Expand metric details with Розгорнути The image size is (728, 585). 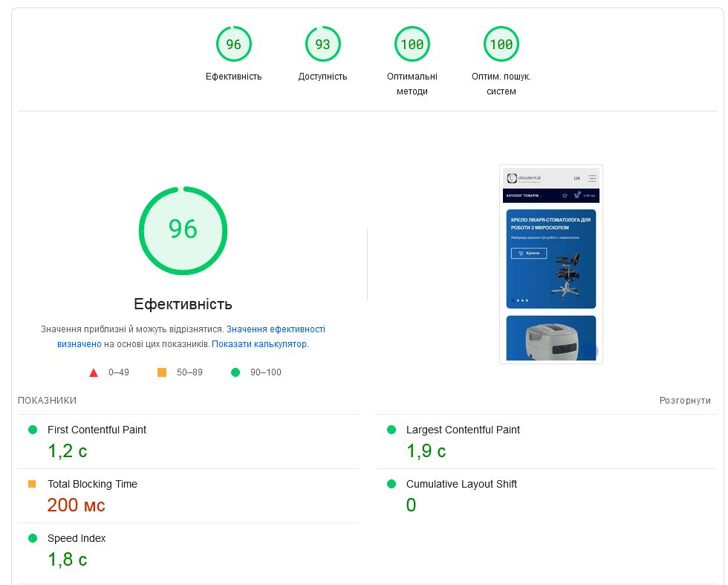tap(685, 401)
